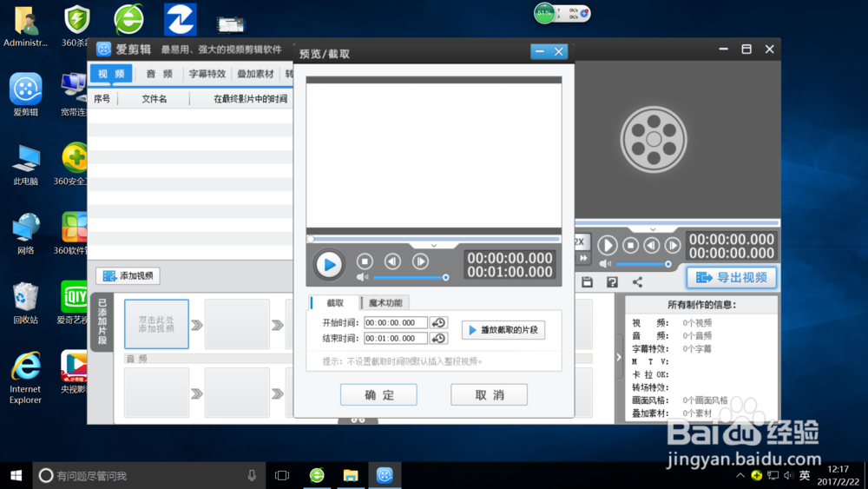Play video in main window player
Screen dimensions: 868x489
(608, 245)
